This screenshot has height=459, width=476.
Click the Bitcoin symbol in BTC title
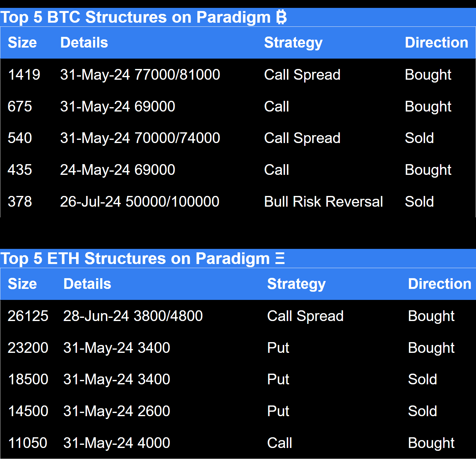281,17
